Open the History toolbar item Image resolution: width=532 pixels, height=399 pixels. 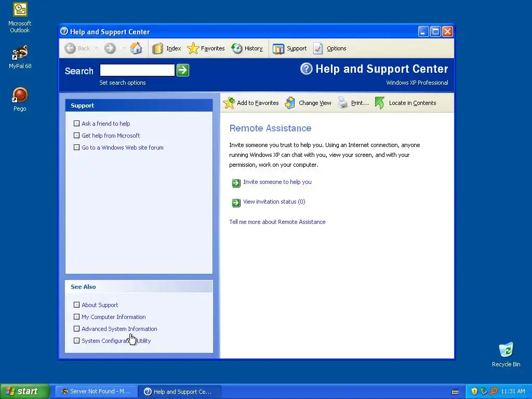point(247,48)
